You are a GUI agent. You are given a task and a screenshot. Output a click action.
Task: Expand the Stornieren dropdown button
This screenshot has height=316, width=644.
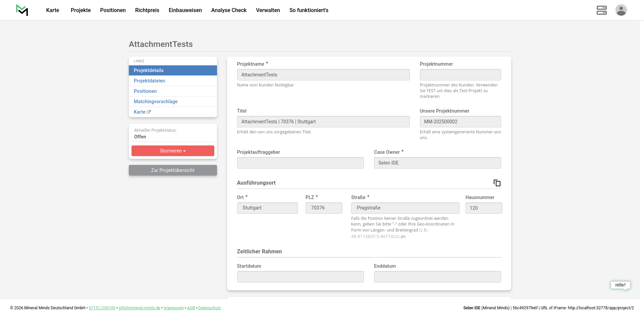point(173,151)
